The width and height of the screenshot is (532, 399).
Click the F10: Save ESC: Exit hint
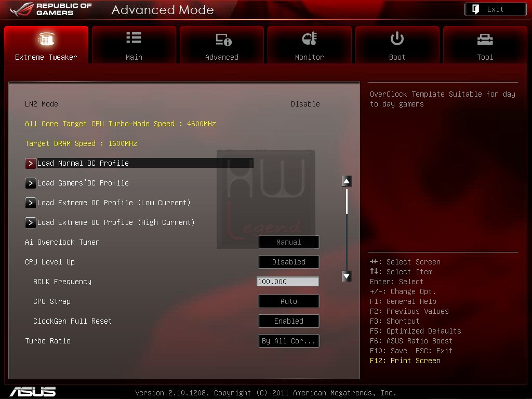(411, 351)
